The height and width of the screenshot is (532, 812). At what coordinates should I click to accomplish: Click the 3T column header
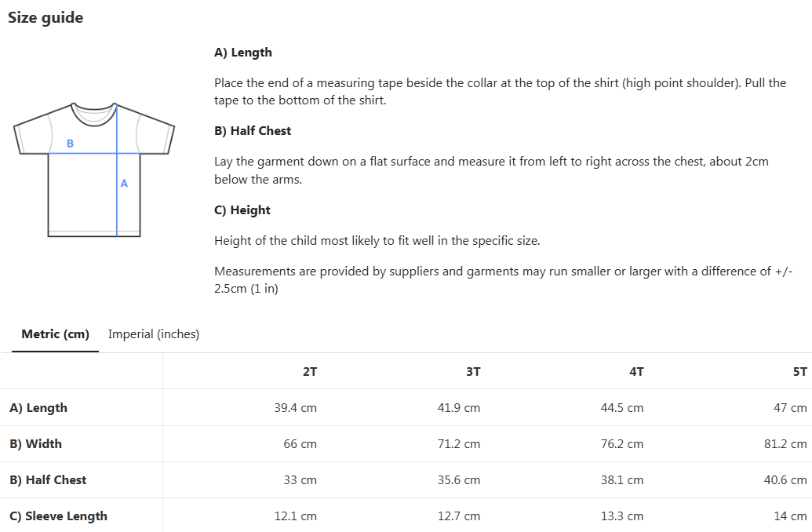click(473, 371)
